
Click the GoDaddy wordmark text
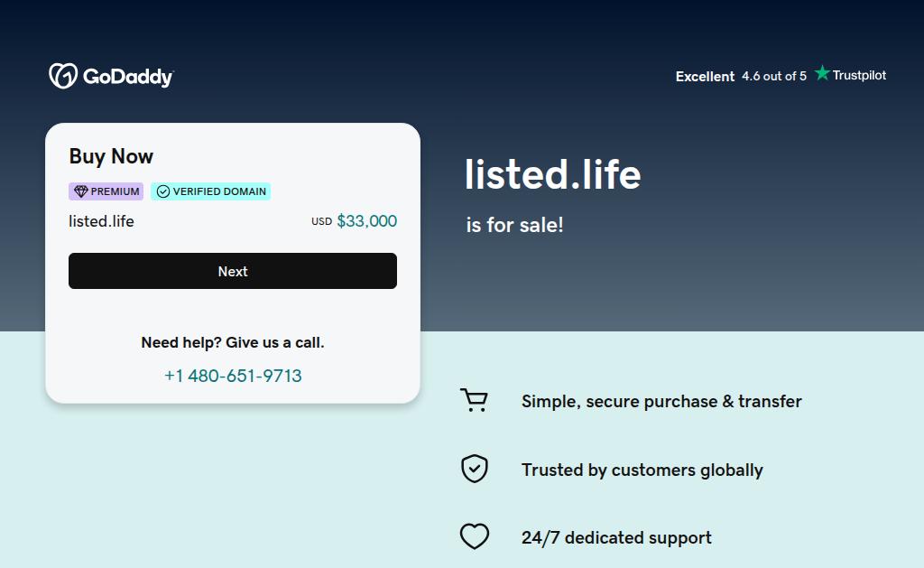coord(128,77)
